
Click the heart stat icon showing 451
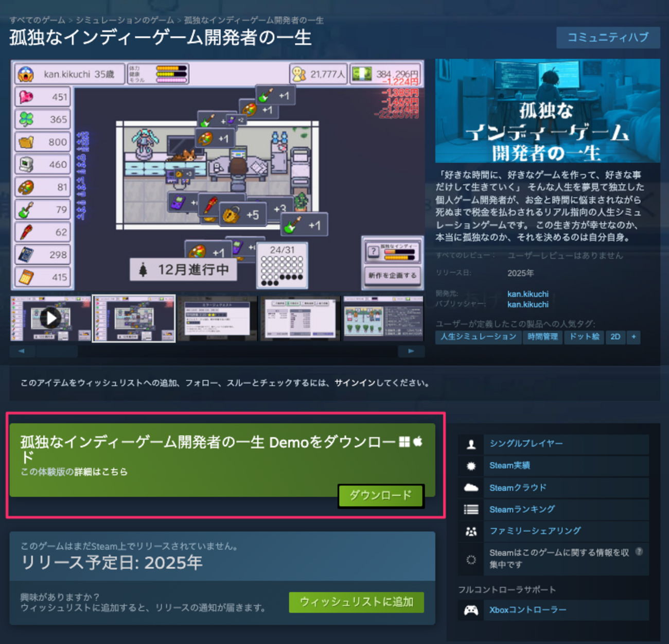click(26, 97)
